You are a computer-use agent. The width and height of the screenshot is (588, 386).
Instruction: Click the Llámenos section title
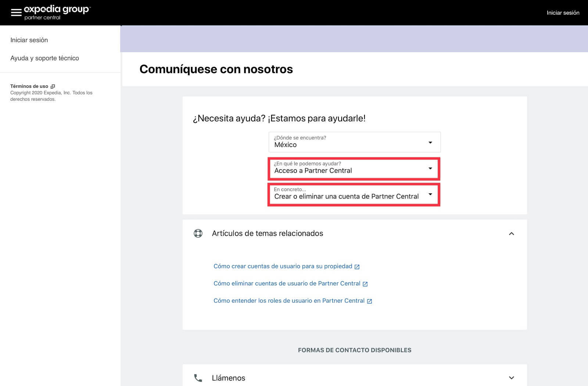[x=229, y=378]
